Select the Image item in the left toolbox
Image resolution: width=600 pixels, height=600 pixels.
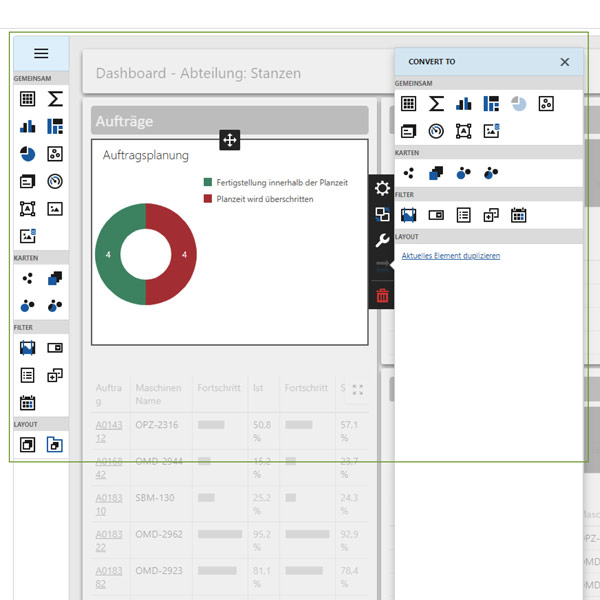[x=55, y=209]
